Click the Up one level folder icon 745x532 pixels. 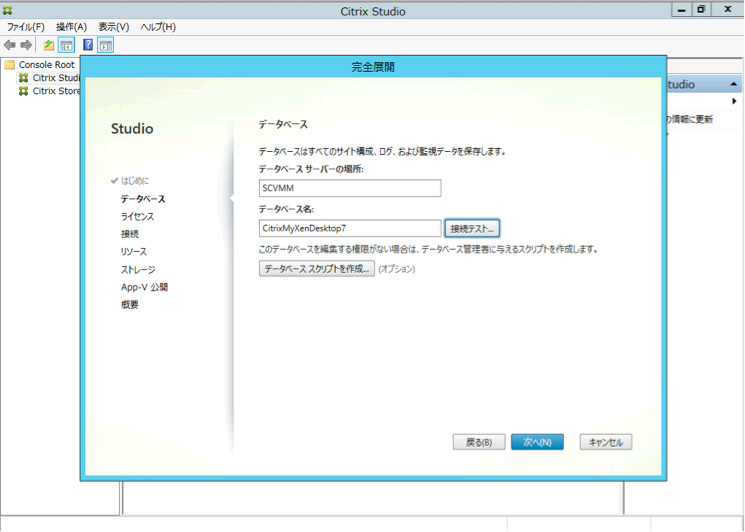[48, 46]
